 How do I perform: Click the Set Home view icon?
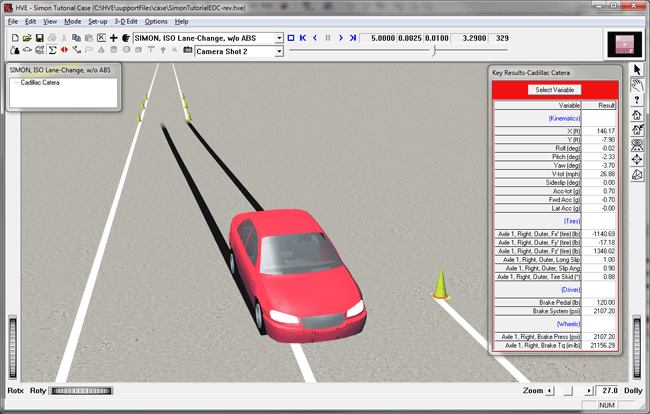click(x=637, y=129)
